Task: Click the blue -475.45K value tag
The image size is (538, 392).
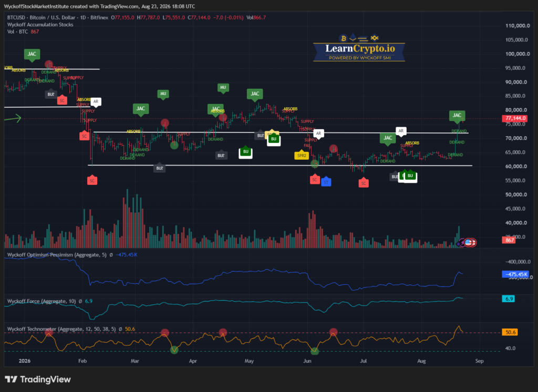Action: (x=515, y=274)
